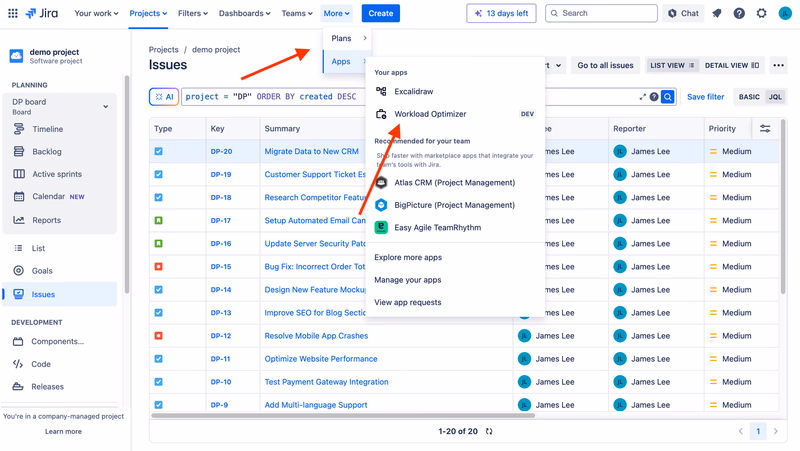
Task: Choose View app requests
Action: [408, 302]
